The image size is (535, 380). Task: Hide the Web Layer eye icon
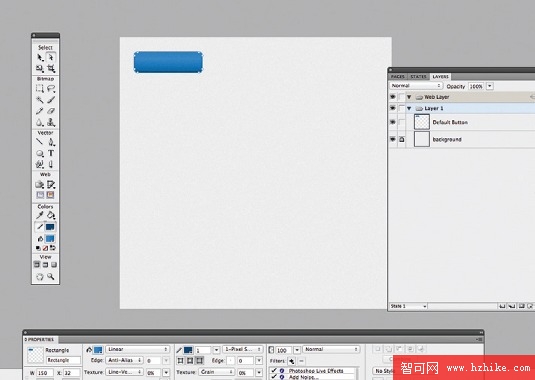pyautogui.click(x=393, y=97)
